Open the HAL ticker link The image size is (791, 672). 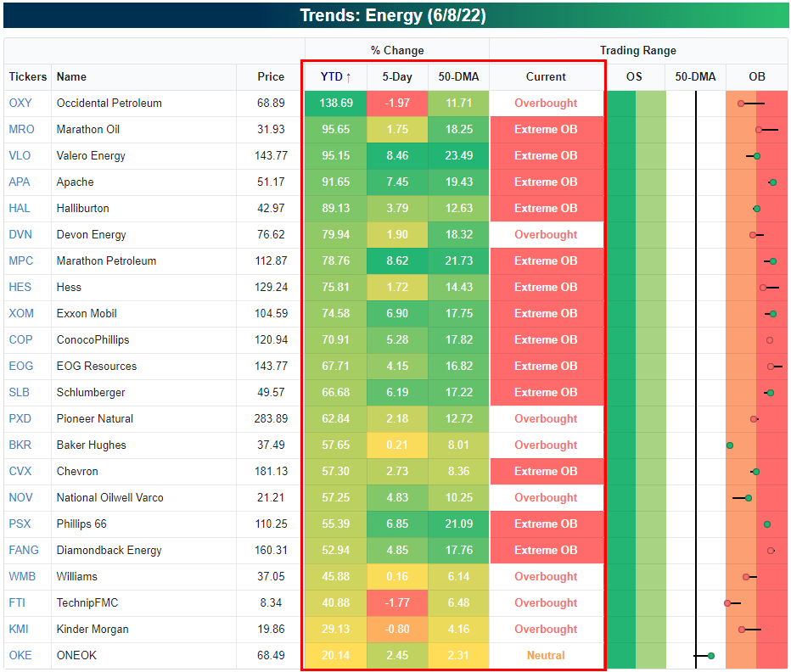click(20, 208)
